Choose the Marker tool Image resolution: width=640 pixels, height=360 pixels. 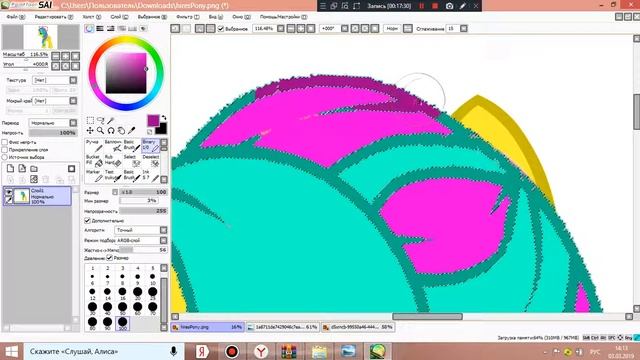[94, 176]
